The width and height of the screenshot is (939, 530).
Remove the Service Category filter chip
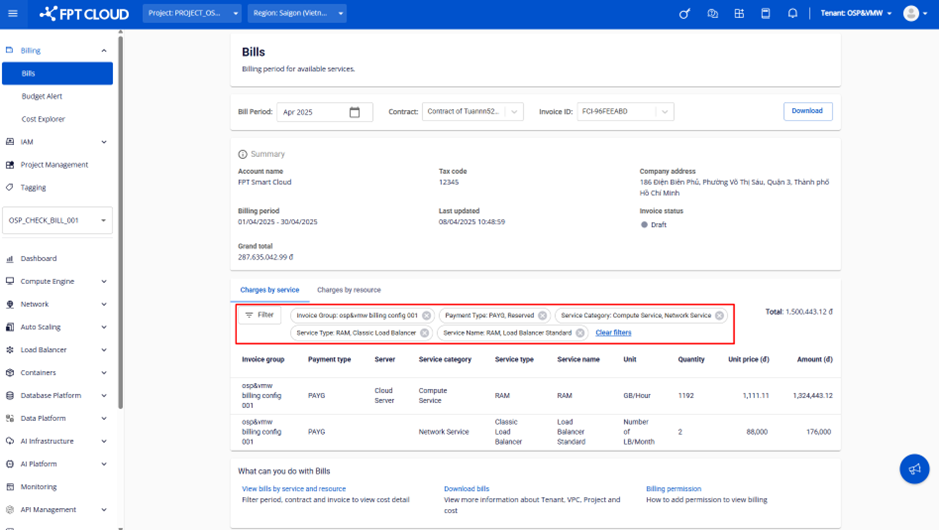pos(719,315)
